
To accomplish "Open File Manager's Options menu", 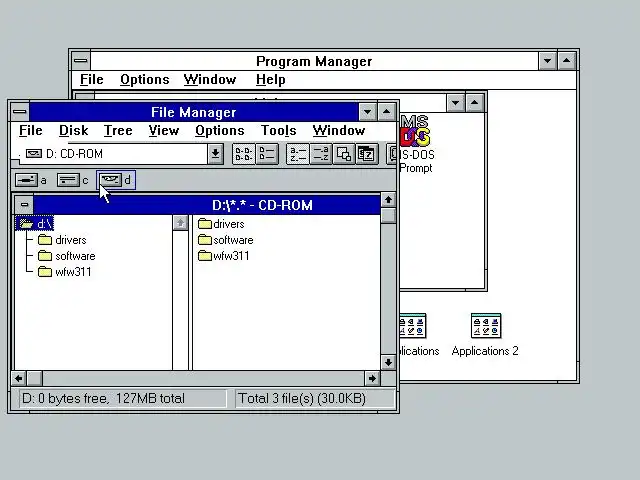I will coord(220,131).
